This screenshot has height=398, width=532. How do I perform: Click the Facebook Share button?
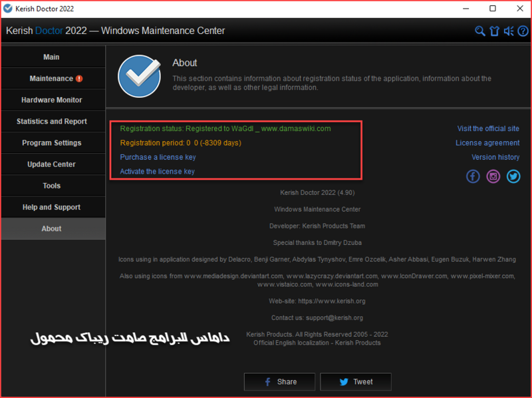[x=279, y=382]
